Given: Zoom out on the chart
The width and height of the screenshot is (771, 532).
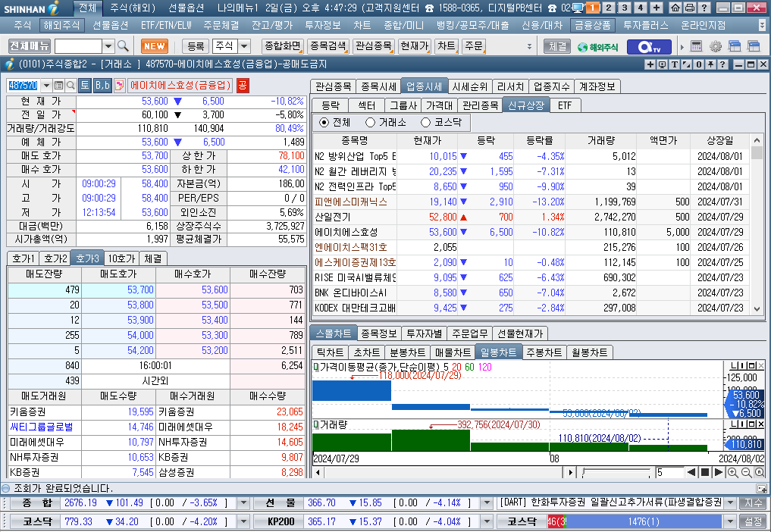Looking at the screenshot, I should coord(746,472).
